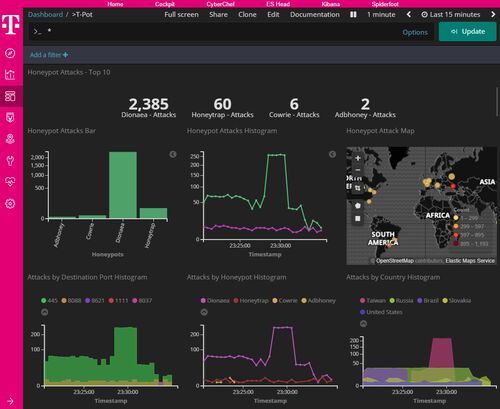Screen dimensions: 500x409
Task: Open Timelion via the shield-face sidebar icon
Action: [x=10, y=117]
